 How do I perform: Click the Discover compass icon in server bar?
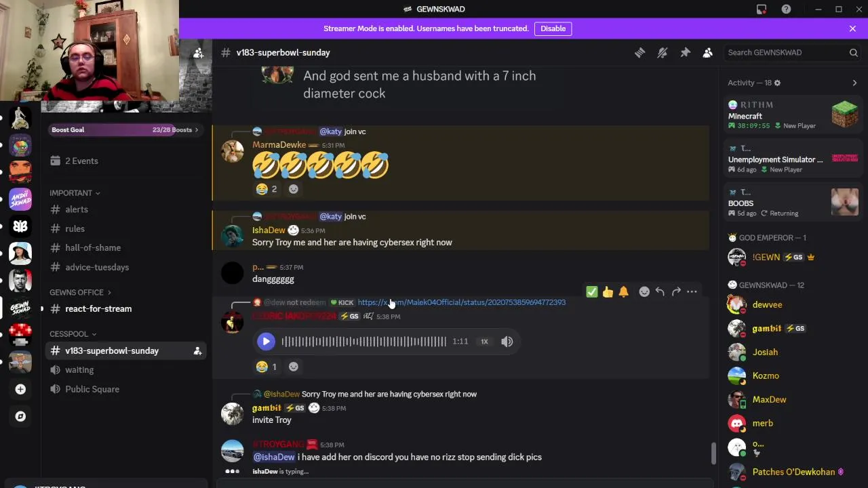tap(20, 416)
